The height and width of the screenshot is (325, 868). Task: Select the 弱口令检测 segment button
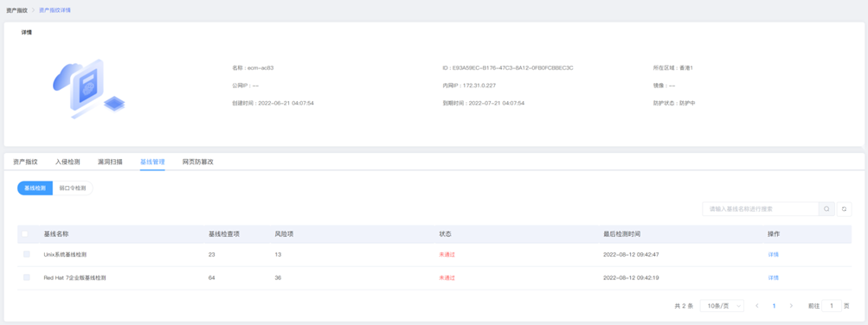click(73, 188)
